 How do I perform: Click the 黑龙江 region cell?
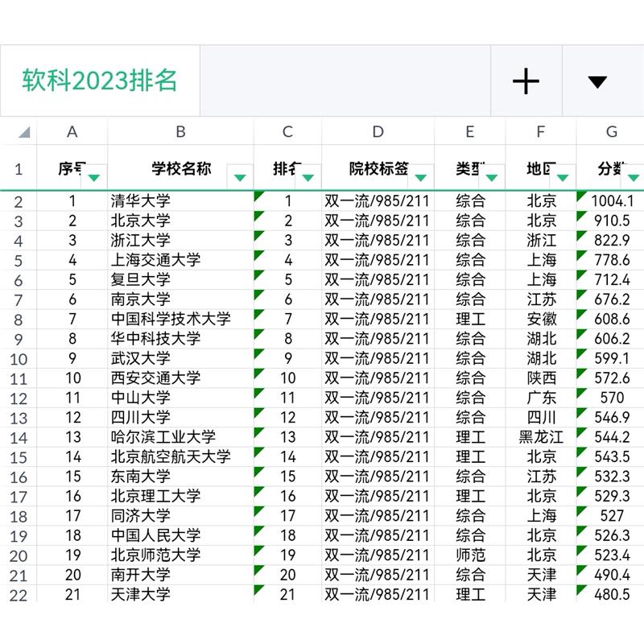point(541,437)
